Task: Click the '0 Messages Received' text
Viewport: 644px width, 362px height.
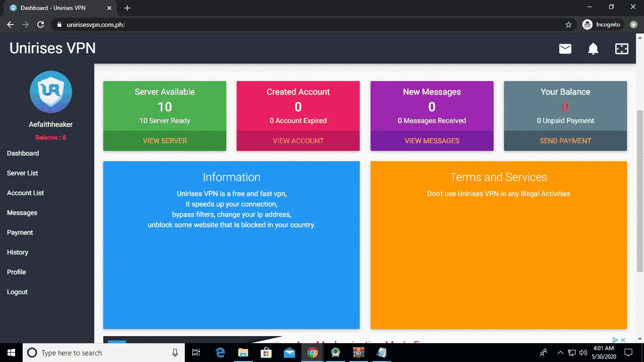Action: (x=432, y=121)
